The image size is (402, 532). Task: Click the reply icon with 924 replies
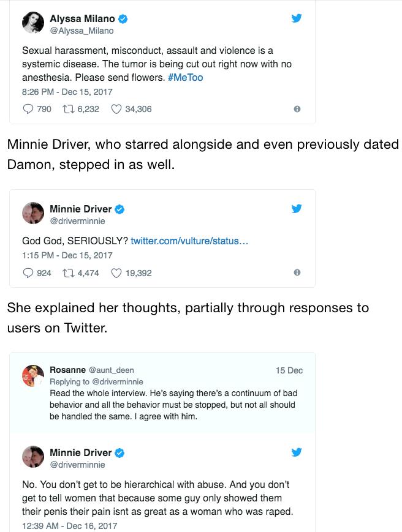point(28,273)
